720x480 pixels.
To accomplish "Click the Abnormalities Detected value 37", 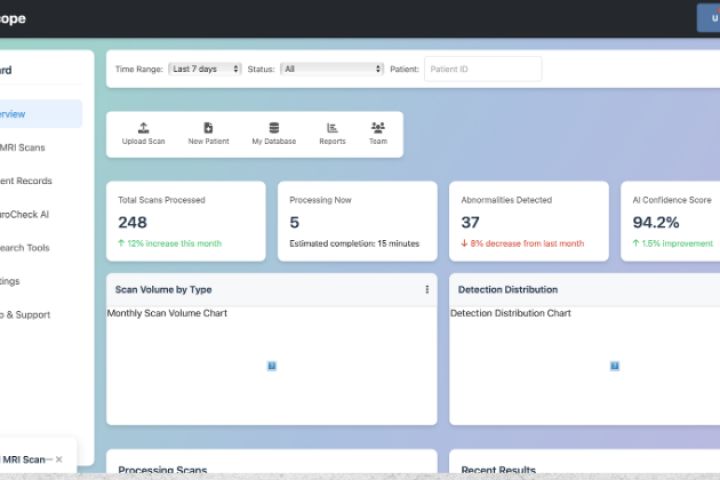I will tap(470, 222).
